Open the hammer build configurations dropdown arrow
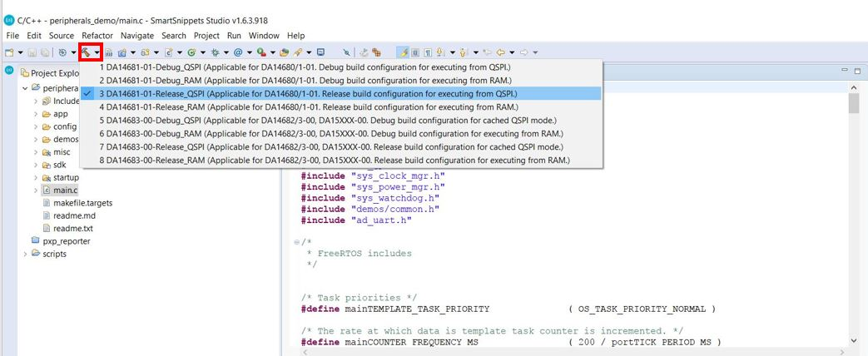This screenshot has width=868, height=356. tap(97, 52)
